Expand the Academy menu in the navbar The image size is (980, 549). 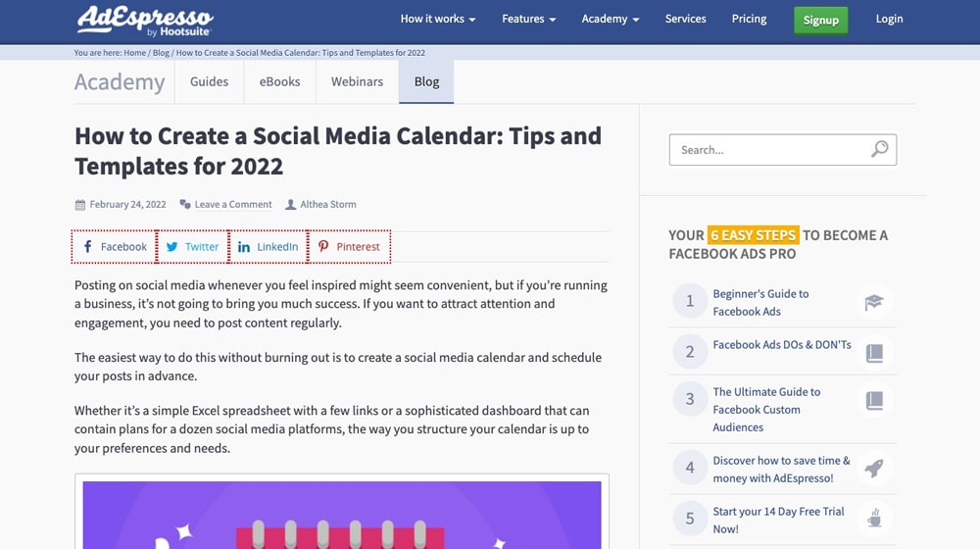(610, 20)
